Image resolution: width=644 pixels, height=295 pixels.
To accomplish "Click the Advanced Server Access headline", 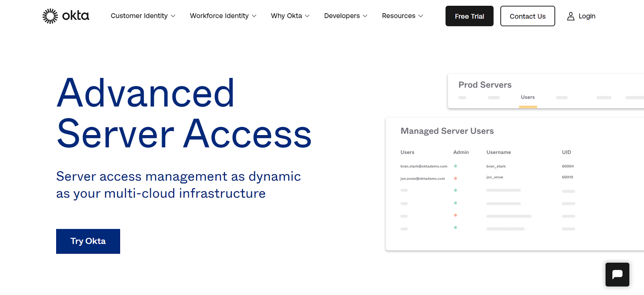I will click(184, 112).
